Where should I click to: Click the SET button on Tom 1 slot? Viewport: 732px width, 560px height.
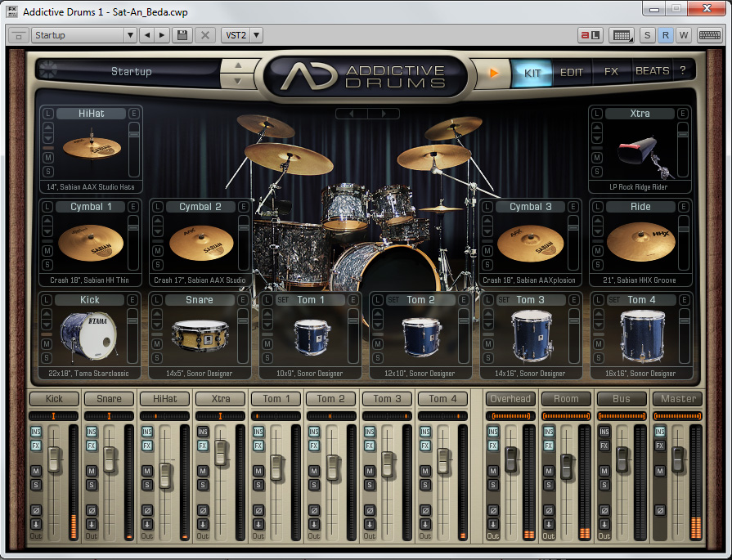[283, 300]
